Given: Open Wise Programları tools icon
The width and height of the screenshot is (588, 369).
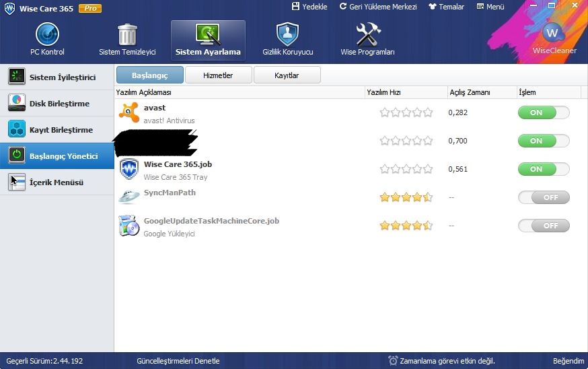Looking at the screenshot, I should 368,34.
